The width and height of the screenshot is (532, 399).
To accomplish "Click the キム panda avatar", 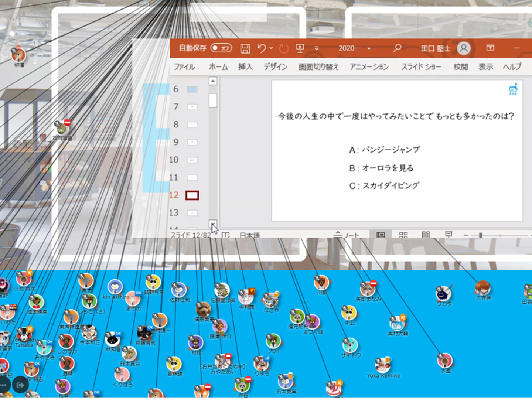I will tap(349, 313).
